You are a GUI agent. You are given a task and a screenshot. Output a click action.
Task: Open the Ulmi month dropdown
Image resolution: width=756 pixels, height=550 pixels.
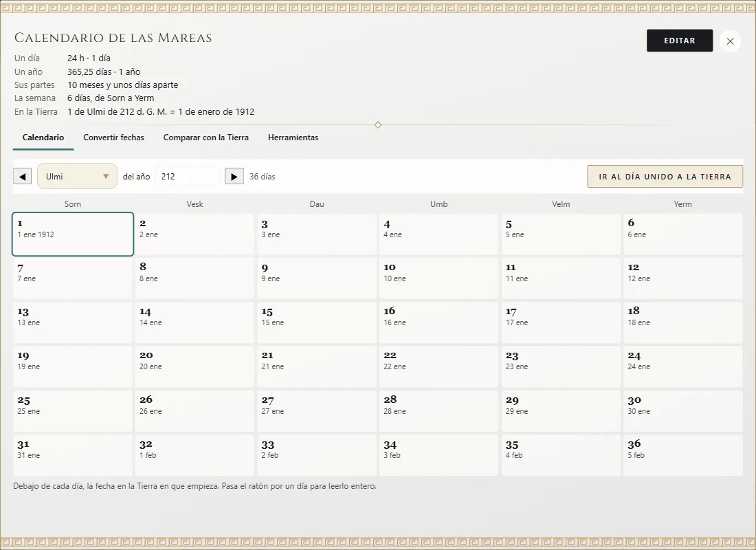pos(77,176)
